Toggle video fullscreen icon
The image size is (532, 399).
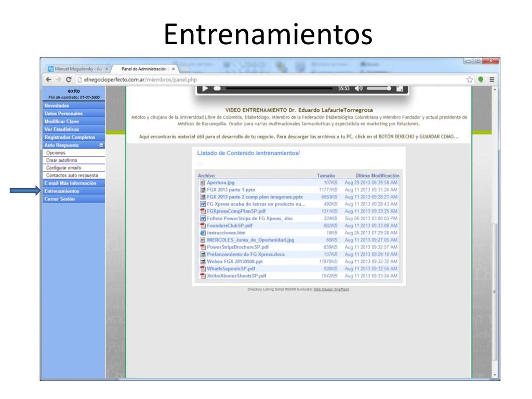[400, 88]
